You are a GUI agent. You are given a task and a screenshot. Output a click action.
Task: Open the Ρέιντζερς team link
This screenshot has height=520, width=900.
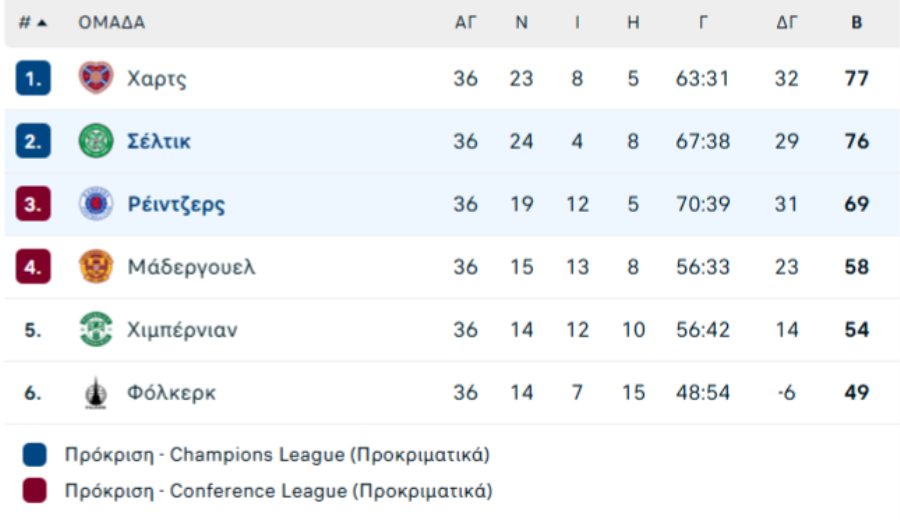tap(176, 204)
